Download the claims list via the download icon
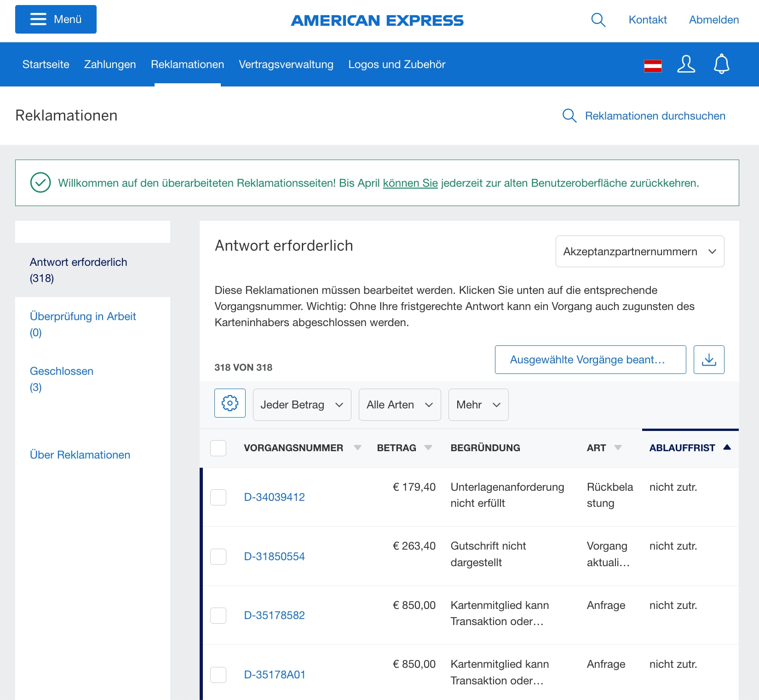759x700 pixels. coord(709,360)
